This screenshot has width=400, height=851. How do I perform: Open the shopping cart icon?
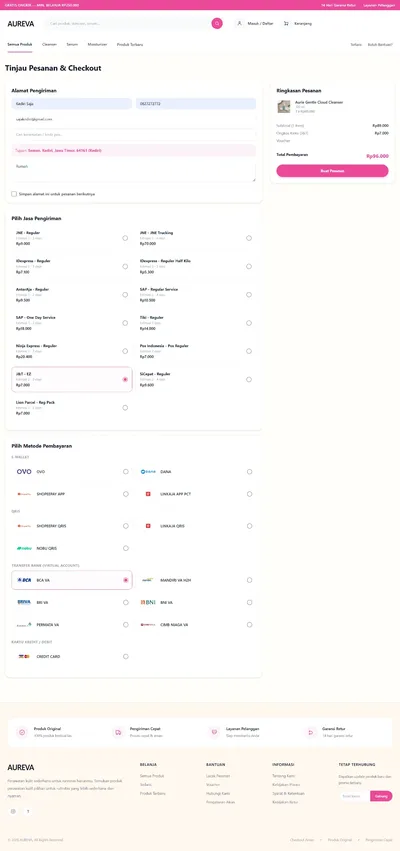[286, 23]
